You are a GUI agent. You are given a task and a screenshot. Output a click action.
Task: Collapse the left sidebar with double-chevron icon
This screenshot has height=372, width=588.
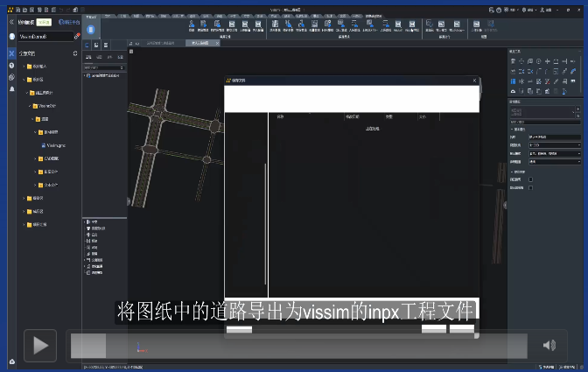click(x=11, y=20)
